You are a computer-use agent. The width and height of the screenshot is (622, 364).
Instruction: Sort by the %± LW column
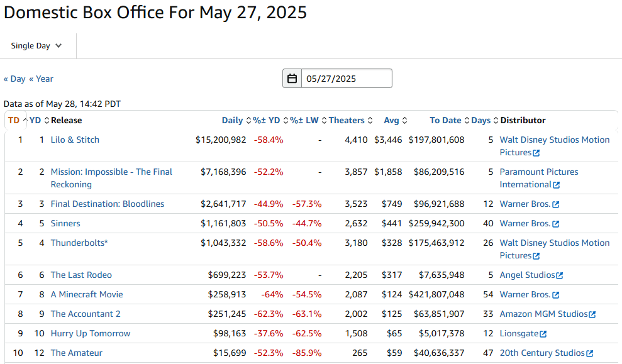coord(304,120)
